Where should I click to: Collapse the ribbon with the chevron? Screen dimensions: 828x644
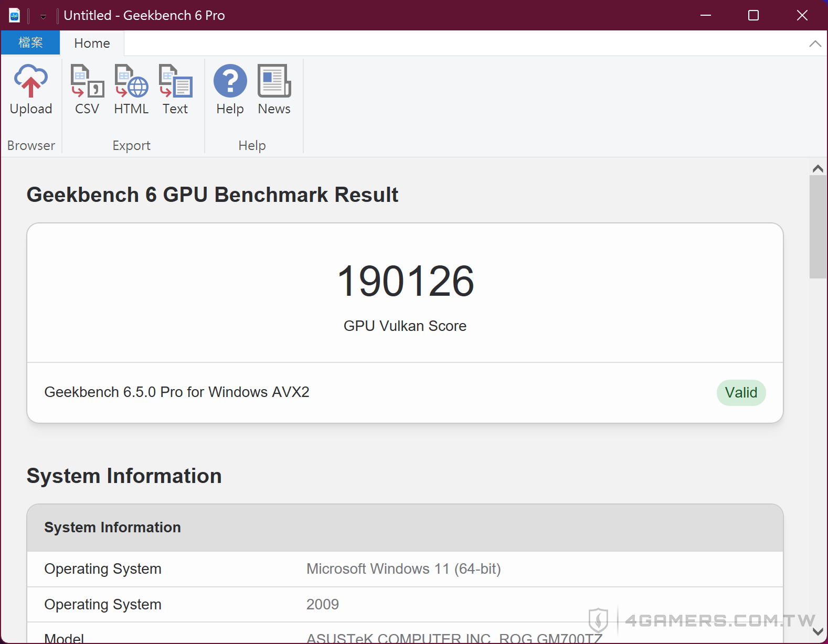(x=815, y=44)
